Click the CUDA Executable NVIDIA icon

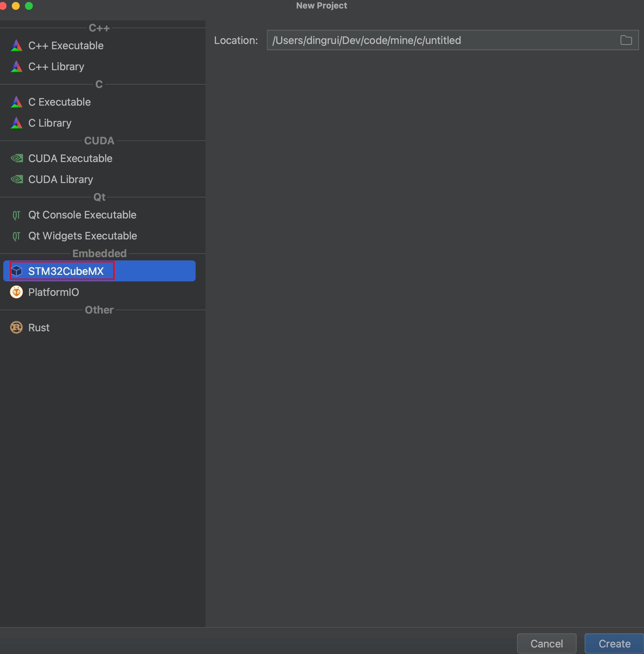[x=16, y=158]
